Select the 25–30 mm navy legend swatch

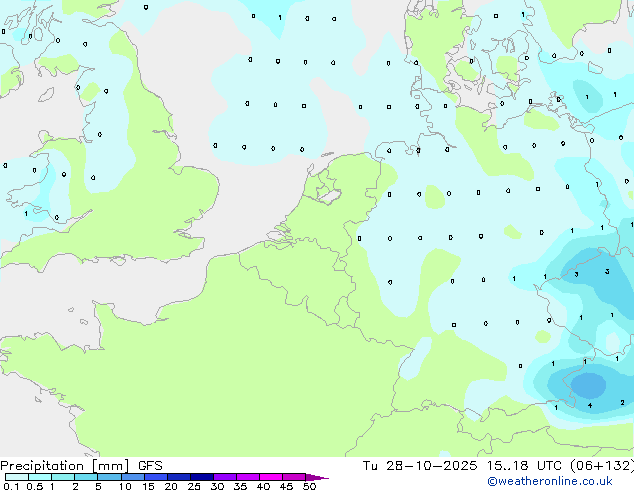pos(202,477)
